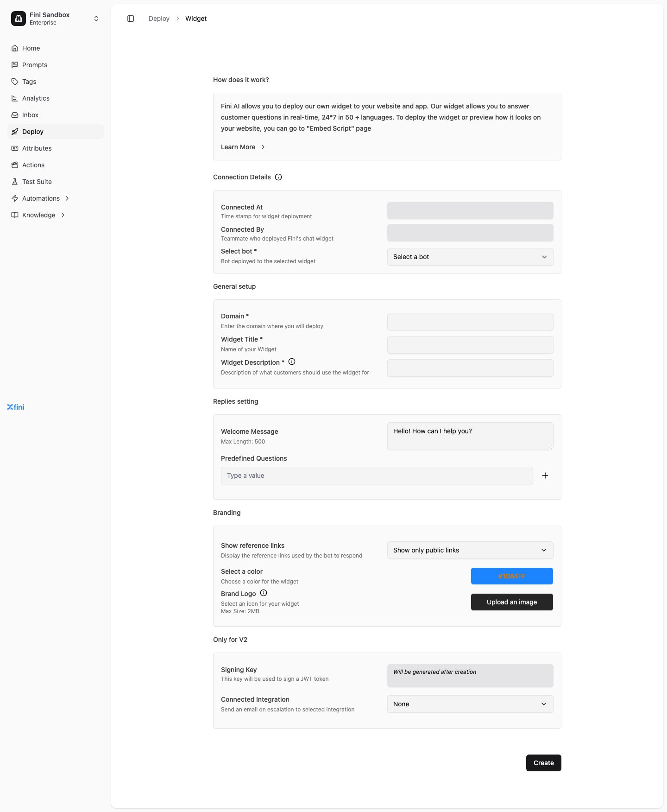This screenshot has width=667, height=812.
Task: Open the Home page
Action: pyautogui.click(x=56, y=48)
